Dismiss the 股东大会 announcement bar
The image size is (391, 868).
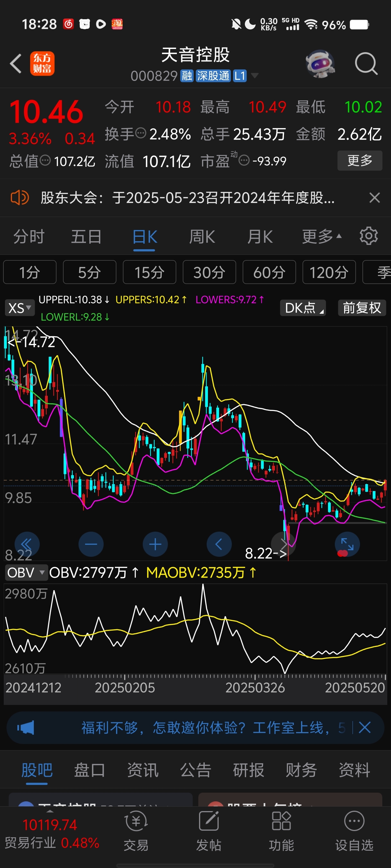[x=375, y=197]
